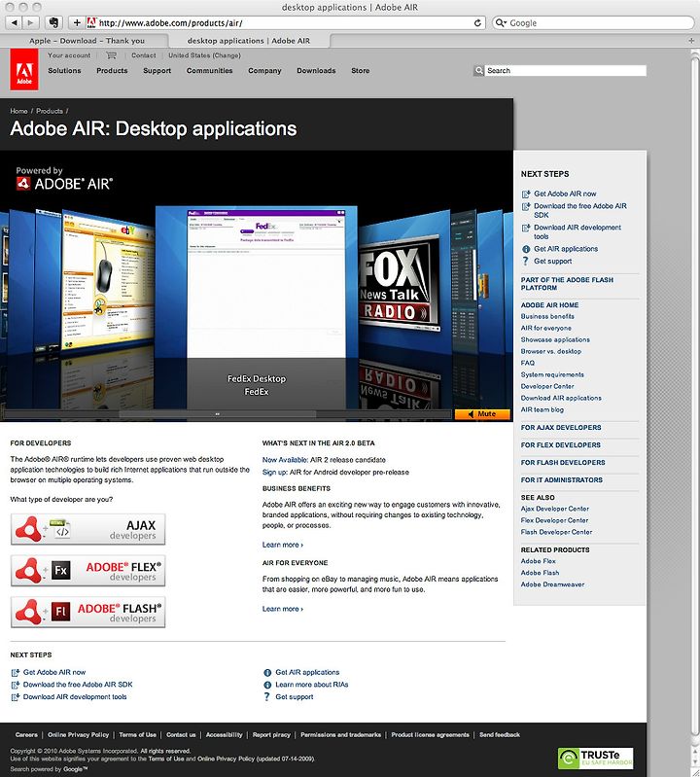The image size is (700, 777).
Task: Click the Online Privacy Policy footer link
Action: click(79, 735)
